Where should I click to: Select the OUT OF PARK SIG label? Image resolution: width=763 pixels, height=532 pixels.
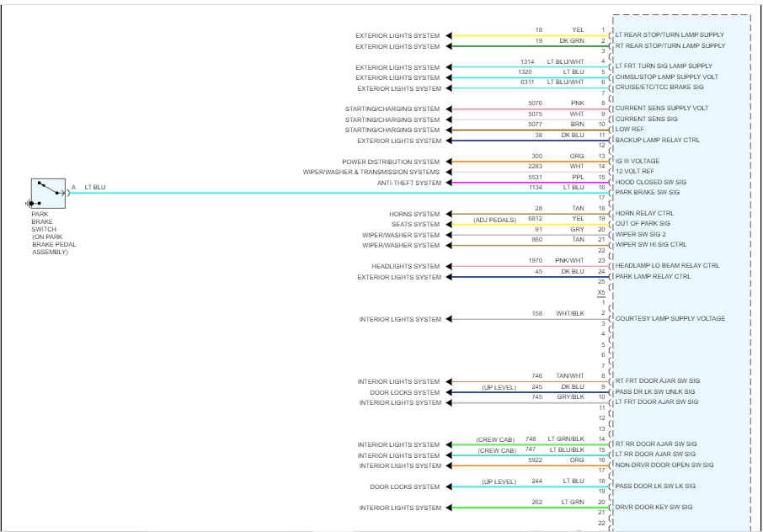click(x=643, y=224)
